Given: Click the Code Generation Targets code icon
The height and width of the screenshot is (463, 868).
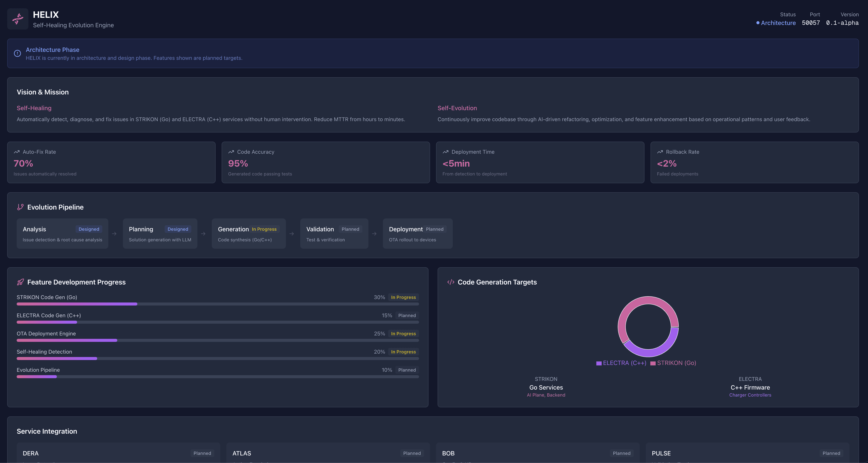Looking at the screenshot, I should 450,282.
